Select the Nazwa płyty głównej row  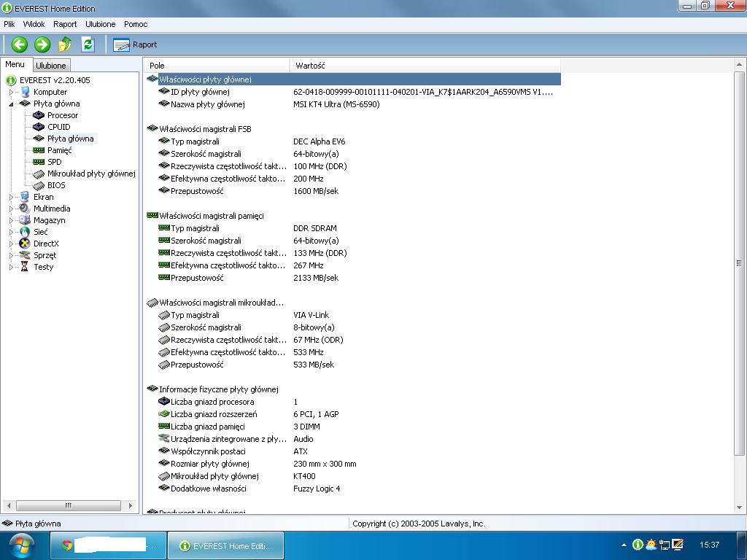click(352, 104)
